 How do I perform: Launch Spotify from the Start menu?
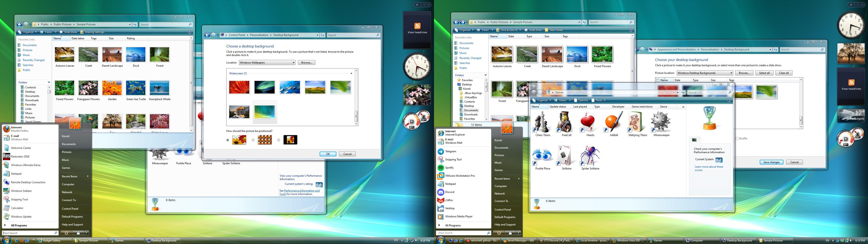pos(449,167)
